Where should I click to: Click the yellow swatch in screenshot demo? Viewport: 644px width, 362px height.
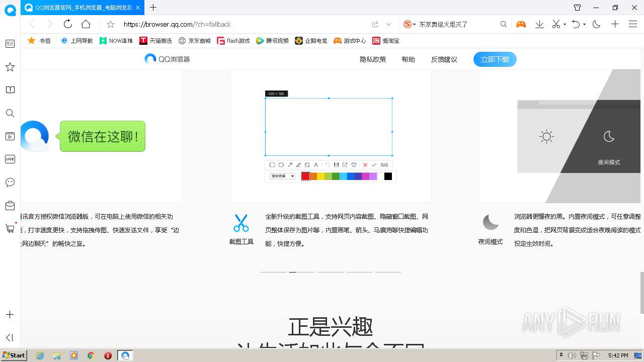320,176
